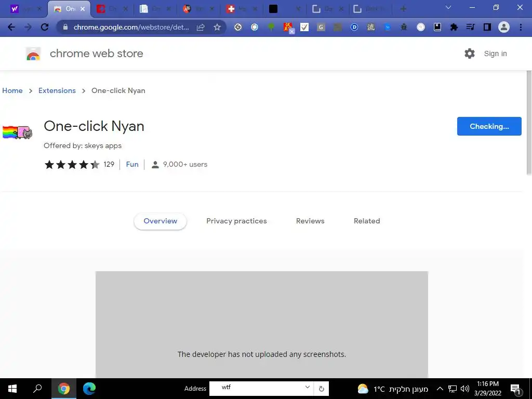Click the page vertical scrollbar
Screen dimensions: 532x399
point(528,123)
